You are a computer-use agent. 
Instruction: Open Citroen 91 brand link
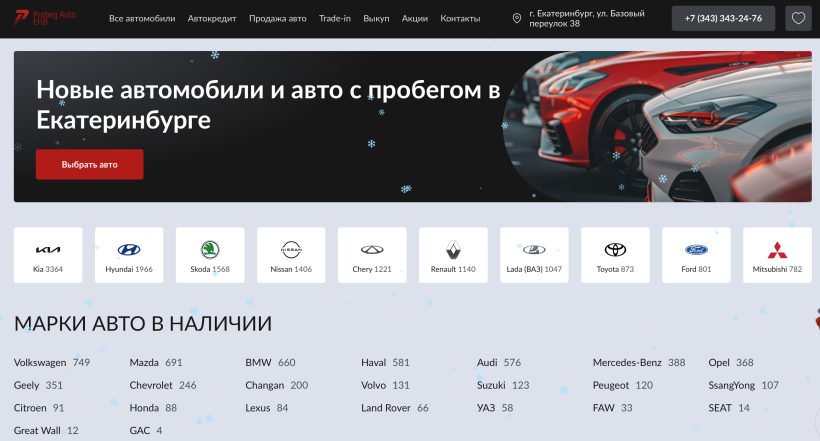click(x=39, y=408)
